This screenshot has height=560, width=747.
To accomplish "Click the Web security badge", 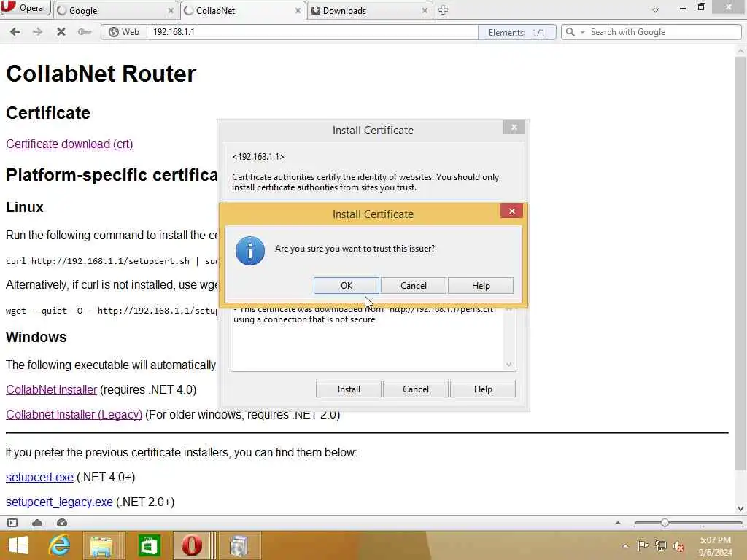I will pos(124,32).
